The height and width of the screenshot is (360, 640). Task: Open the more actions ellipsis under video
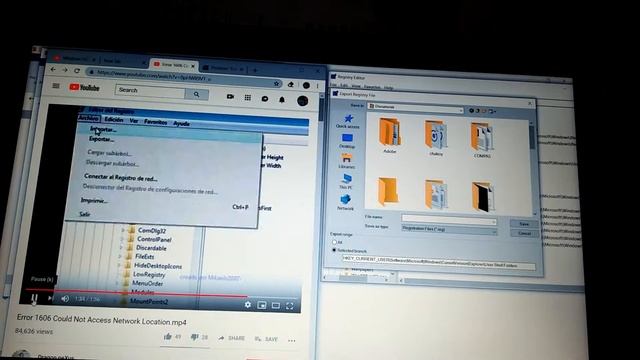(291, 340)
